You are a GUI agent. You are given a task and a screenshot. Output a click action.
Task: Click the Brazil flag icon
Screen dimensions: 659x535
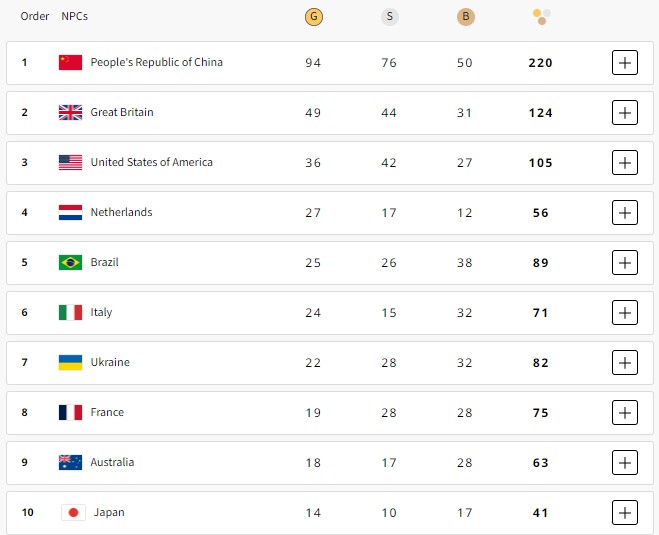(70, 262)
